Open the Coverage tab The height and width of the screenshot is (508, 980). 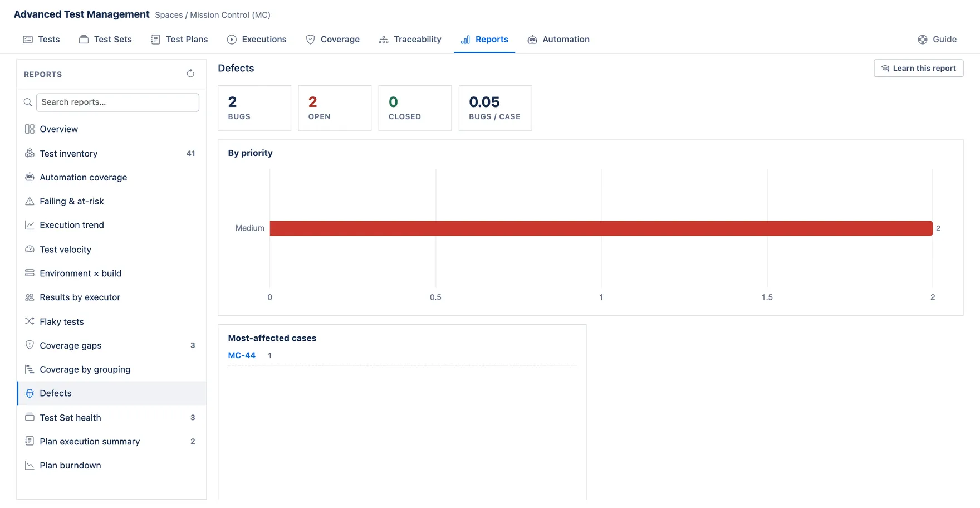coord(333,40)
